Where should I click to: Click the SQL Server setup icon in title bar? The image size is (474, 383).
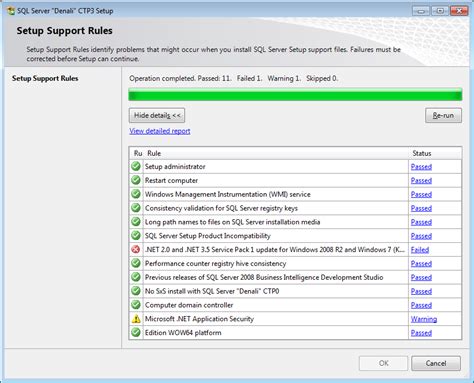[11, 11]
